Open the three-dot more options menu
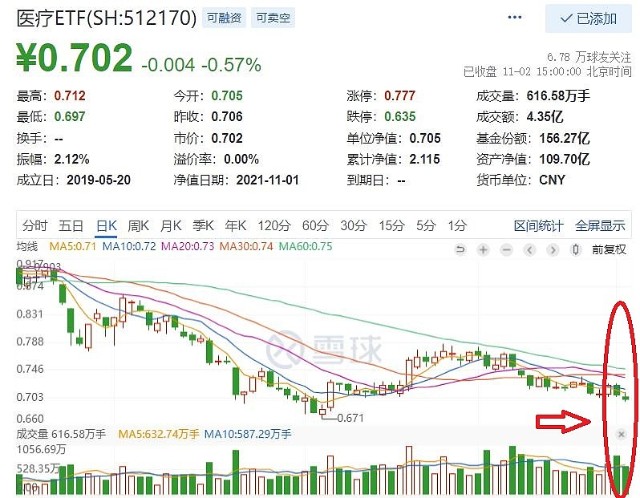This screenshot has height=498, width=640. click(514, 17)
